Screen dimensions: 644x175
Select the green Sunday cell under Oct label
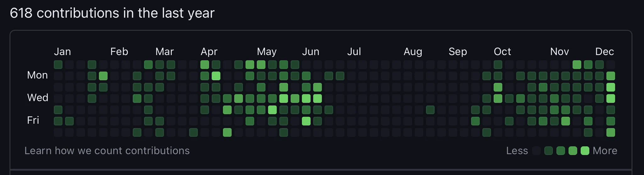(x=498, y=65)
